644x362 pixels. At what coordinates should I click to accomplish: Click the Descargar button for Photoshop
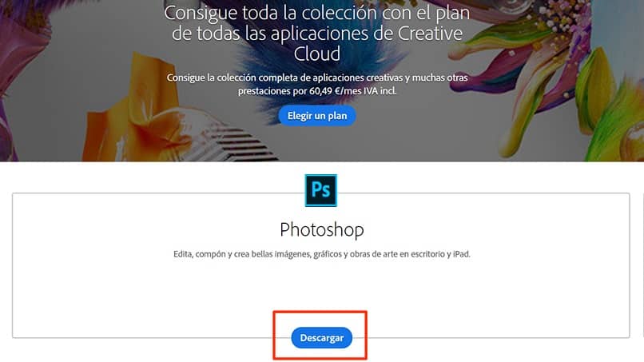click(x=321, y=338)
